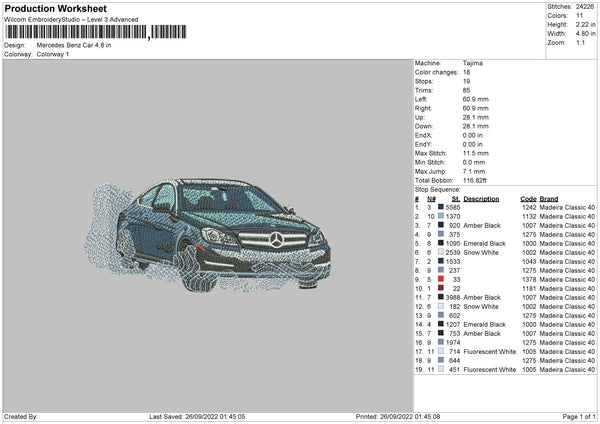
Task: Click the 'Stop Sequence:' label
Action: pyautogui.click(x=437, y=189)
